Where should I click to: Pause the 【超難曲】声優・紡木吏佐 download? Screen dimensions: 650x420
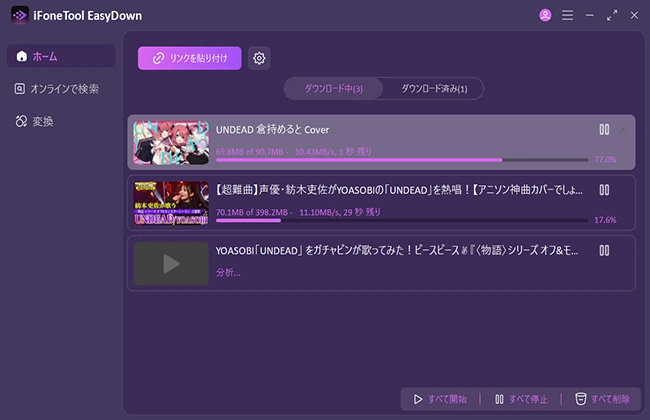[604, 190]
